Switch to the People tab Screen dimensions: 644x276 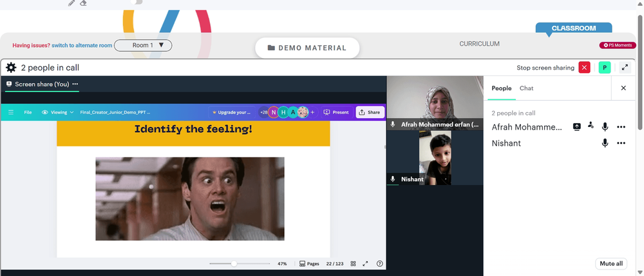click(x=502, y=88)
